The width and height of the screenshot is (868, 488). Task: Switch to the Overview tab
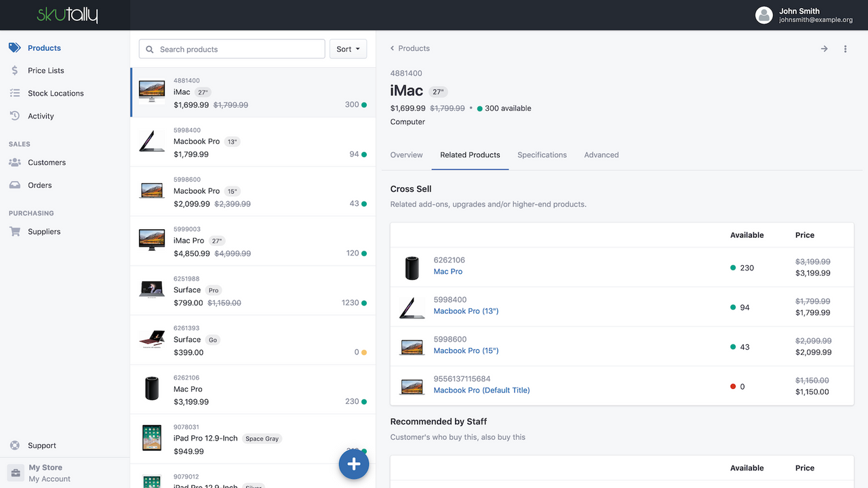[x=407, y=155]
